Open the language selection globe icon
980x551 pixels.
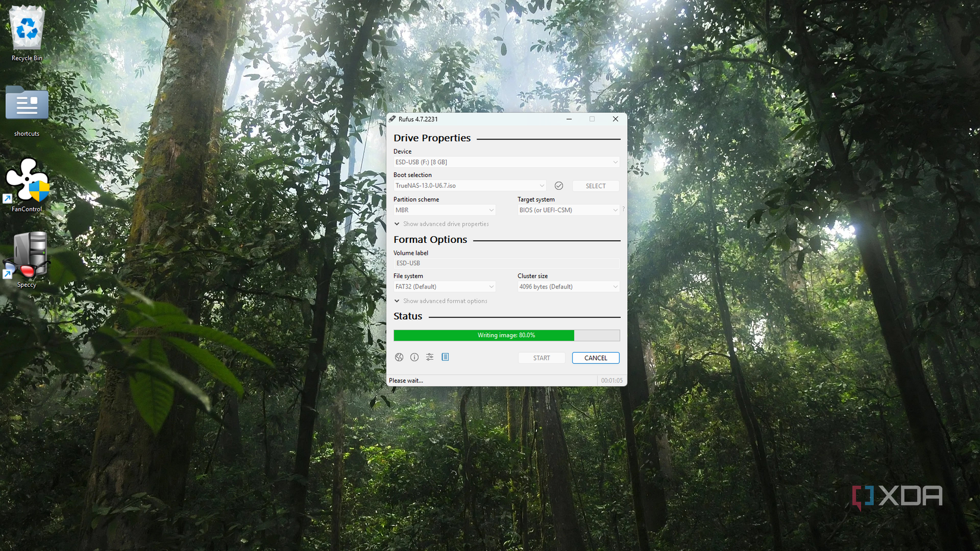pos(399,357)
